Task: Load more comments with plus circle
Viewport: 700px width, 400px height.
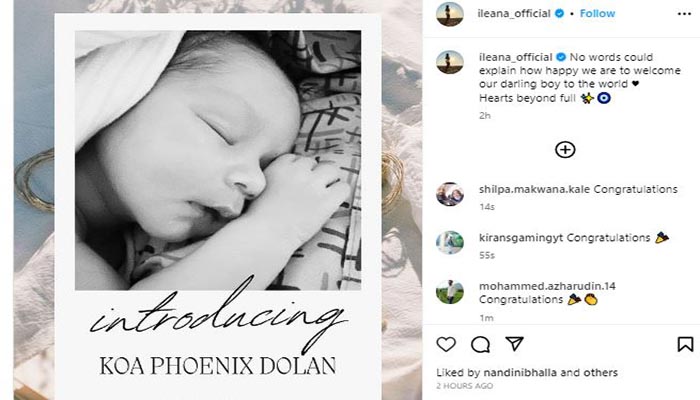Action: pos(565,150)
